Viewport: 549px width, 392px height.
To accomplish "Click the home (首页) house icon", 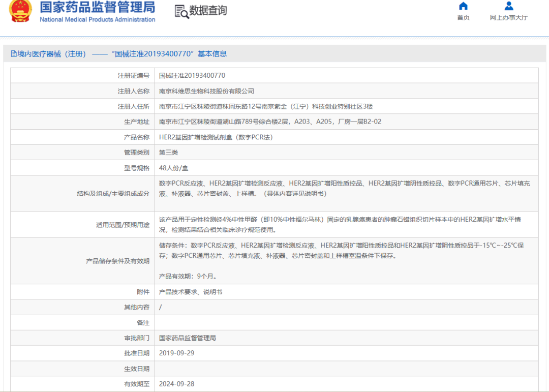I will [463, 6].
